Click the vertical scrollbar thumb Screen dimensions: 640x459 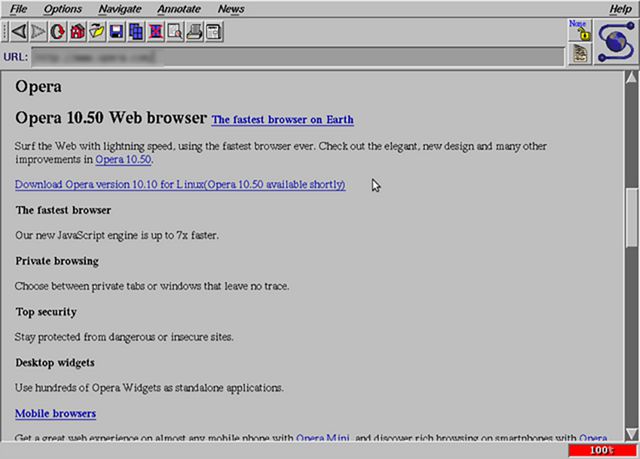pyautogui.click(x=632, y=217)
